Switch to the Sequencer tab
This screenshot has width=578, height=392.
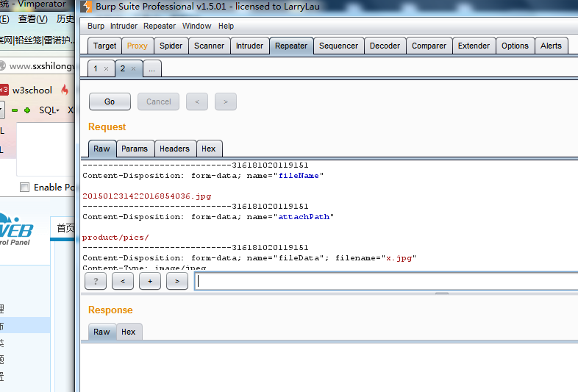point(339,46)
